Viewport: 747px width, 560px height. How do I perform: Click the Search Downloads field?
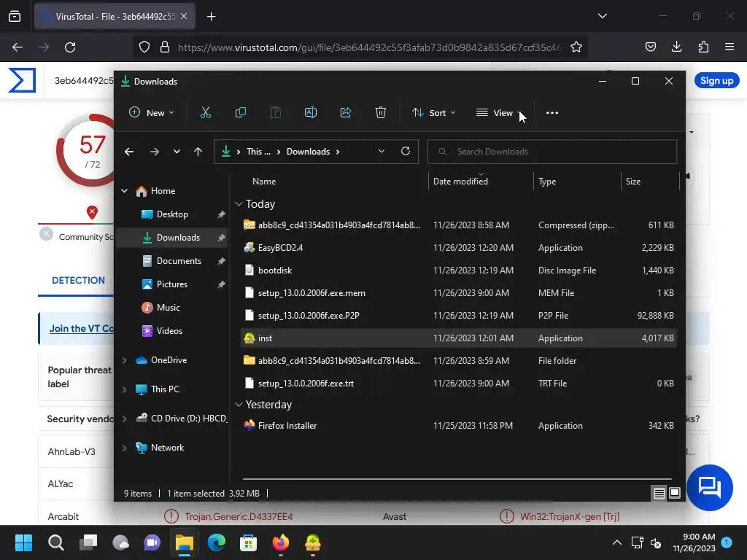tap(552, 152)
